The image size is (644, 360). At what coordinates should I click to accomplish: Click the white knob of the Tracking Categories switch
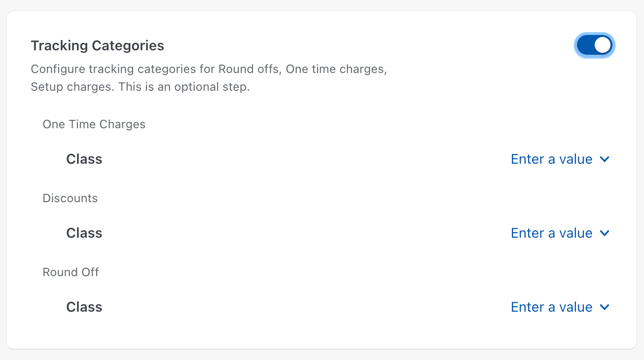tap(603, 45)
